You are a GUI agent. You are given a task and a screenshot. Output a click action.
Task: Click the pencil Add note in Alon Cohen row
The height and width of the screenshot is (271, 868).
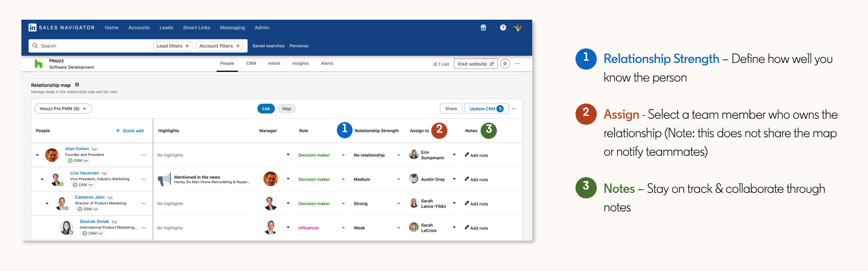(x=476, y=155)
